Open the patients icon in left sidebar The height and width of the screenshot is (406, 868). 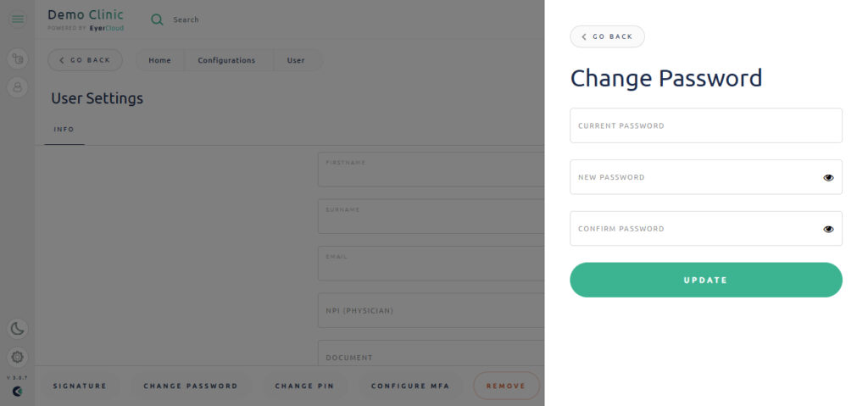pos(18,87)
